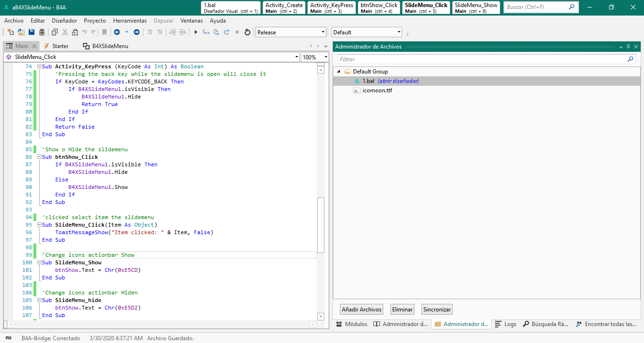This screenshot has height=343, width=644.
Task: Click the B4A-Bridge connection icon in the status bar
Action: (8, 338)
